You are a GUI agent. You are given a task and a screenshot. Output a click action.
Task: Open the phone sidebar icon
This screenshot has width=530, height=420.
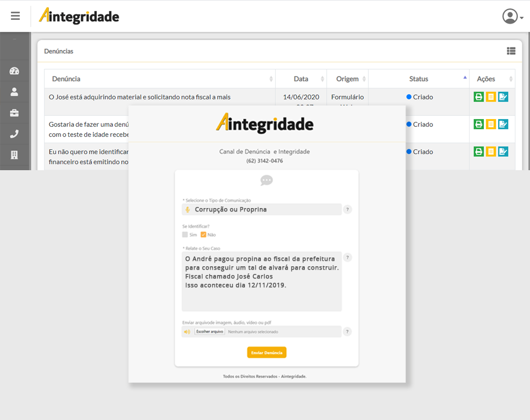click(x=14, y=134)
